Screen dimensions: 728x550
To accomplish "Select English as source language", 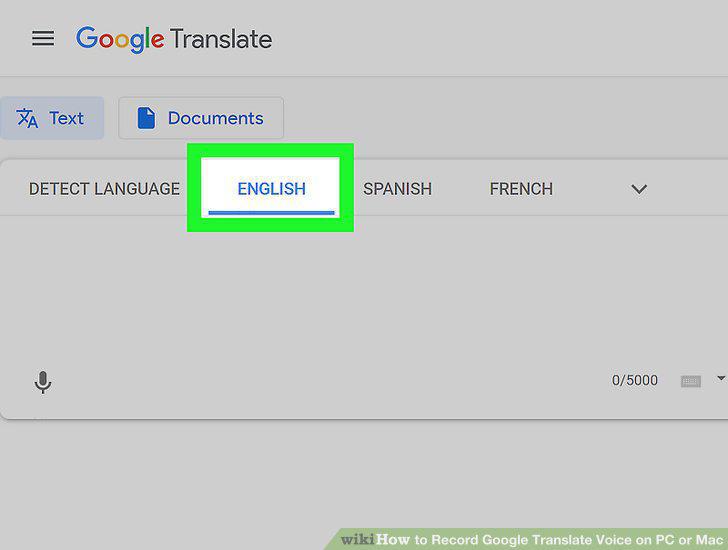I will [x=271, y=189].
